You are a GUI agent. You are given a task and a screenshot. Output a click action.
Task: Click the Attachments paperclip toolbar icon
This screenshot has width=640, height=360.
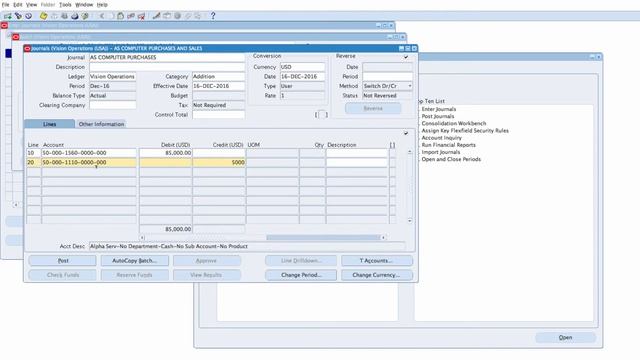pyautogui.click(x=188, y=16)
